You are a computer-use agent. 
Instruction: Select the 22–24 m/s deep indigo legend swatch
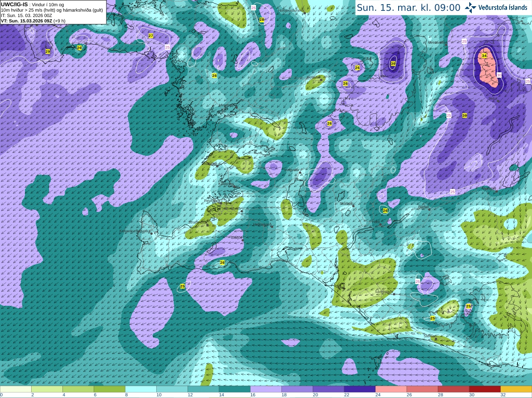click(x=360, y=389)
